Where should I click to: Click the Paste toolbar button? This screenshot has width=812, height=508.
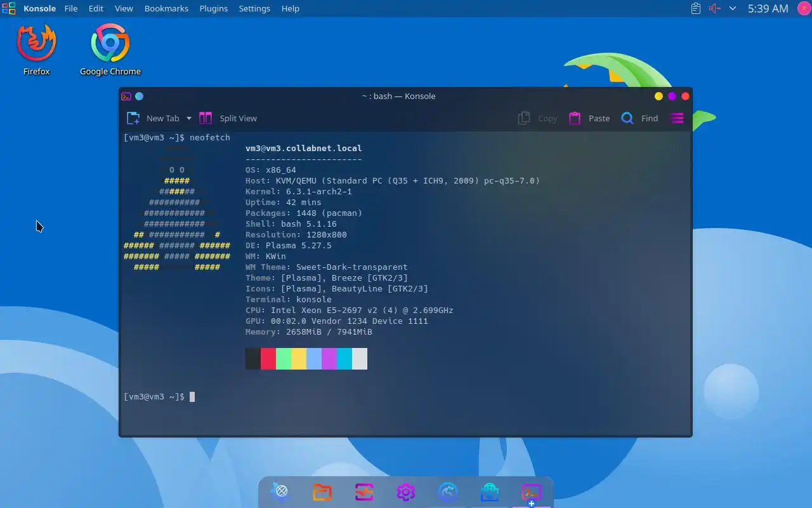pyautogui.click(x=589, y=118)
